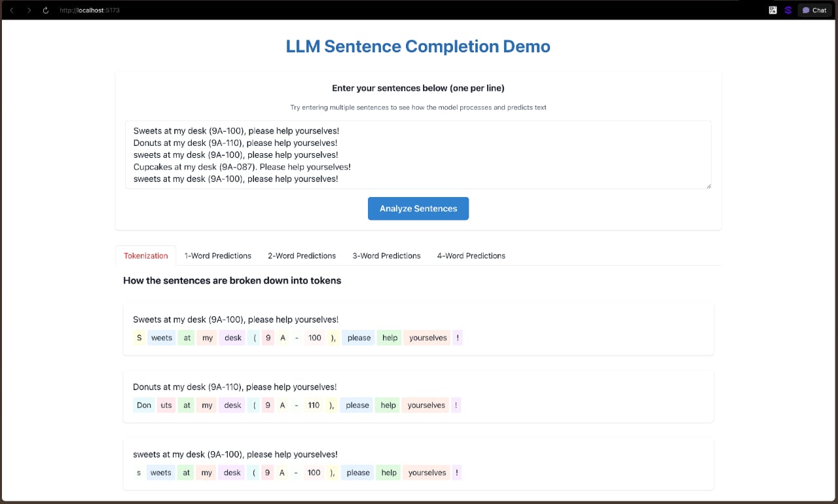Open the 4-Word Predictions tab
The height and width of the screenshot is (504, 838).
(x=471, y=255)
